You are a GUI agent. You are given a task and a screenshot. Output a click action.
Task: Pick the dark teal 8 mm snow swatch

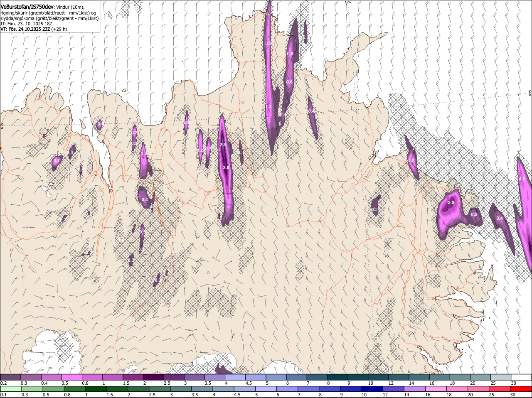[337, 377]
